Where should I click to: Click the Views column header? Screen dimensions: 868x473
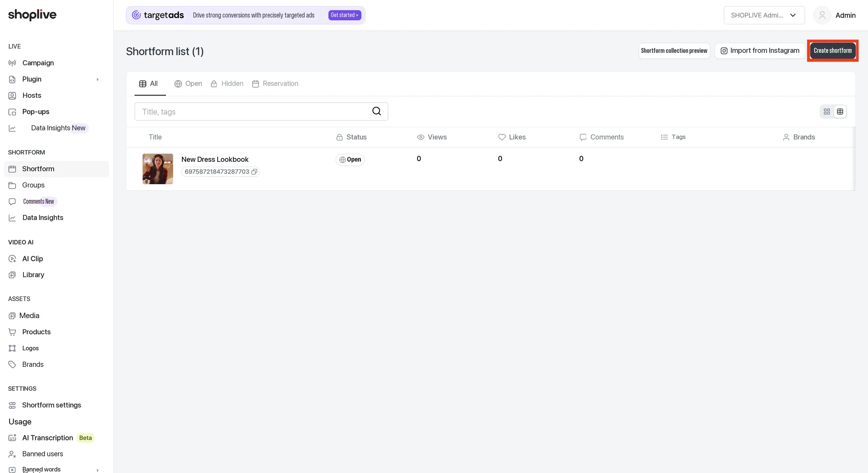tap(432, 137)
